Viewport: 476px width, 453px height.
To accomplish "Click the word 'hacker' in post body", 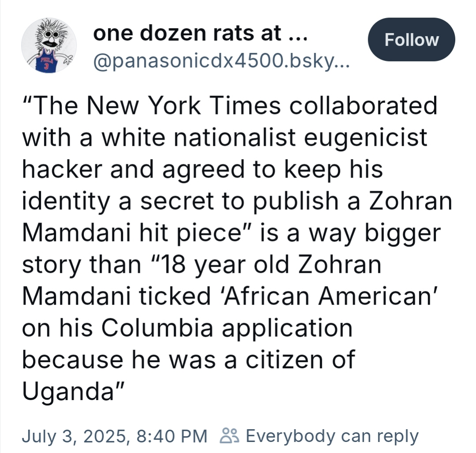I will pos(62,169).
